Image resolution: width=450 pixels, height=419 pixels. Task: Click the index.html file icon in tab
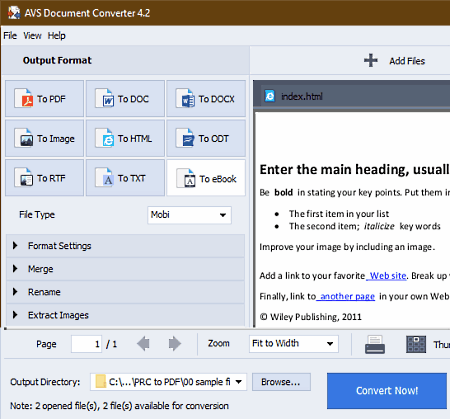(269, 96)
